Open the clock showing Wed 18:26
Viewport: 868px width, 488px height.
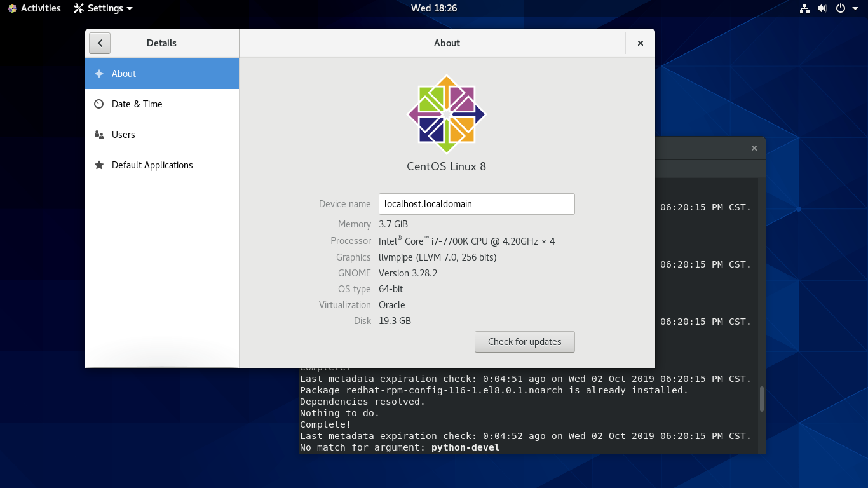(434, 8)
